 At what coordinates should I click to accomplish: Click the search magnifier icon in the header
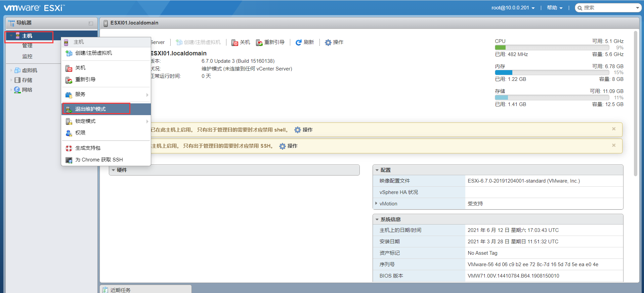tap(580, 8)
